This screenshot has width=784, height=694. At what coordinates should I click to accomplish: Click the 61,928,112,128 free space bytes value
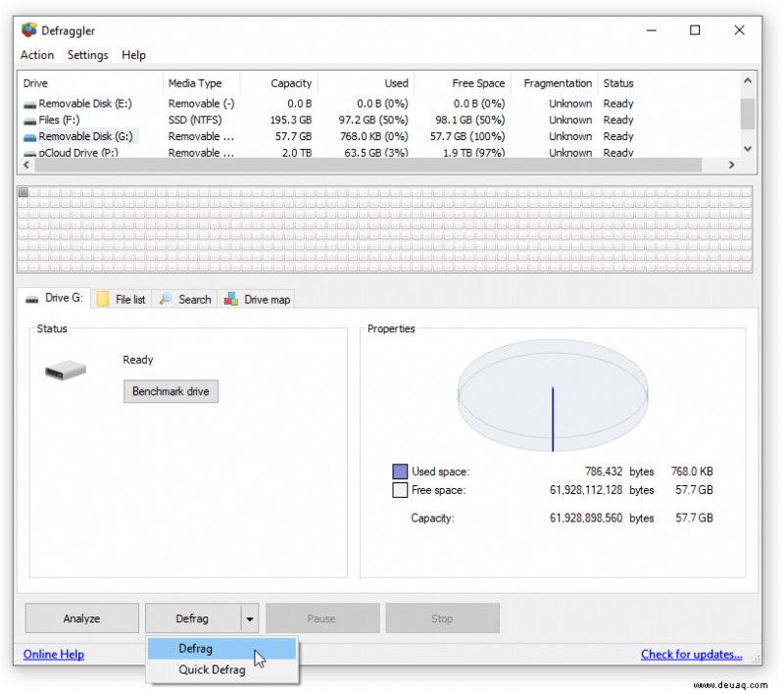[586, 490]
